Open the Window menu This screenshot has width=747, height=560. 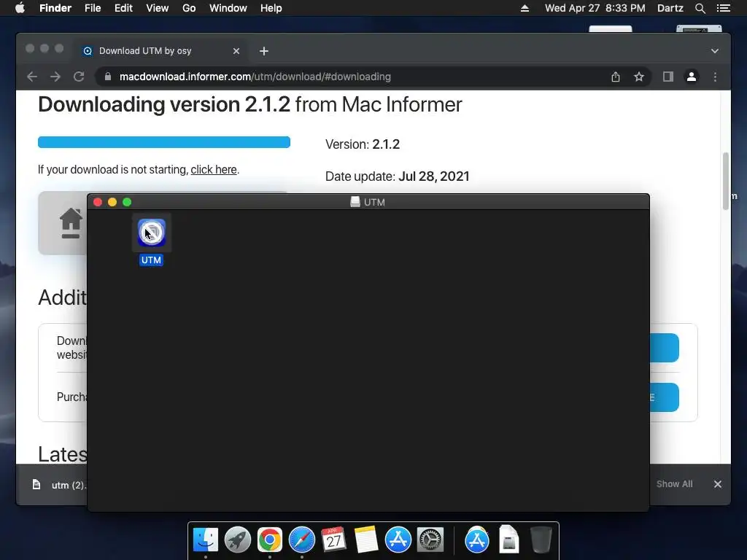pyautogui.click(x=228, y=8)
